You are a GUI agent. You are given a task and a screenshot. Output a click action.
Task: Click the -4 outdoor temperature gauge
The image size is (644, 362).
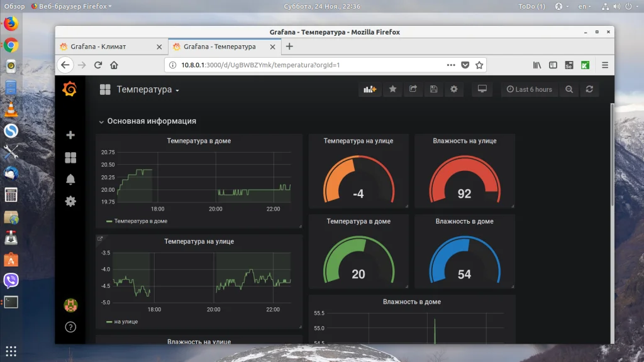point(358,179)
